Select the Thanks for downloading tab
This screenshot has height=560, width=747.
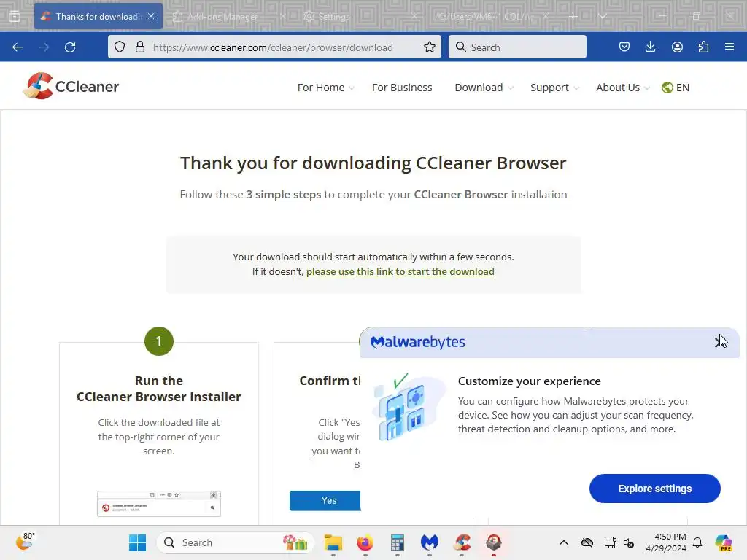(x=98, y=17)
